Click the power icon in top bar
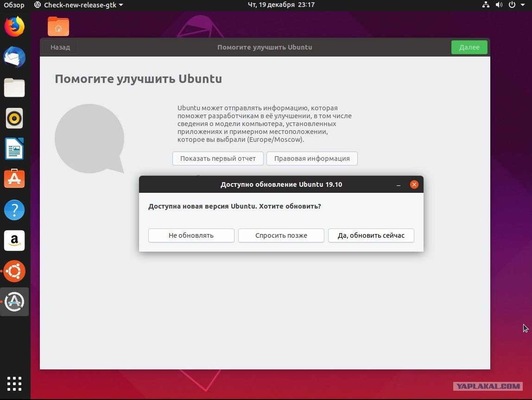532x400 pixels. click(512, 5)
